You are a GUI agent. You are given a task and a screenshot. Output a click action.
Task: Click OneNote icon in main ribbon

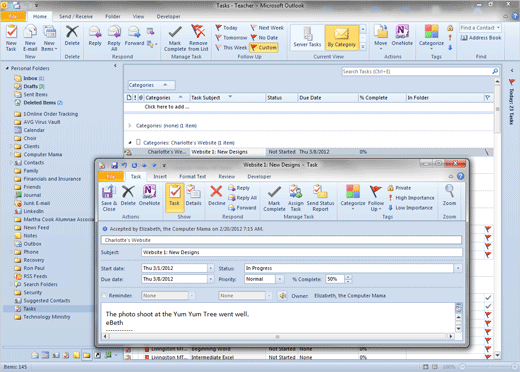pos(402,36)
